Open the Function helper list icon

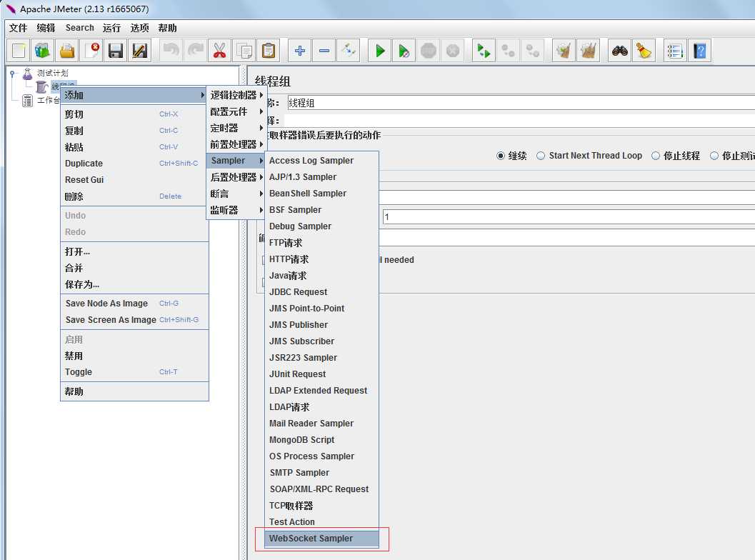point(675,51)
